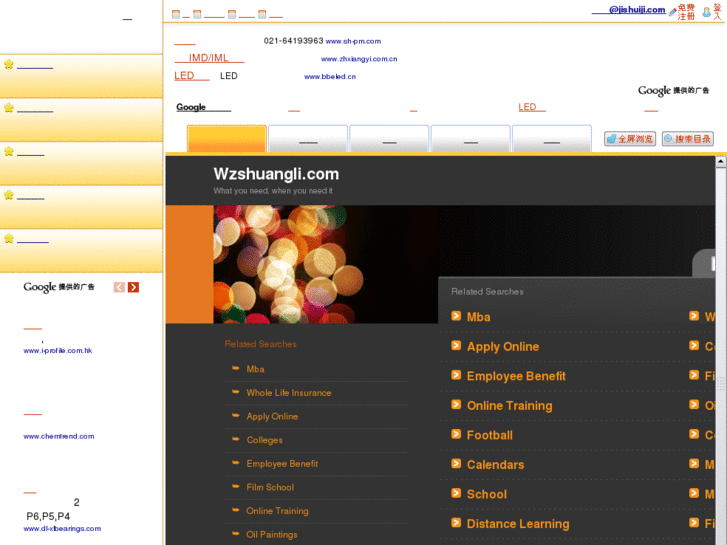Screen dimensions: 727x545
Task: Click the Google 提供的广告 label in the left sidebar
Action: [x=59, y=287]
